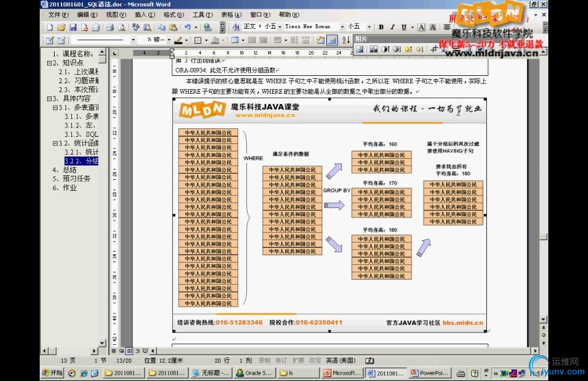
Task: Open the Styles and Formatting pane icon
Action: [236, 27]
